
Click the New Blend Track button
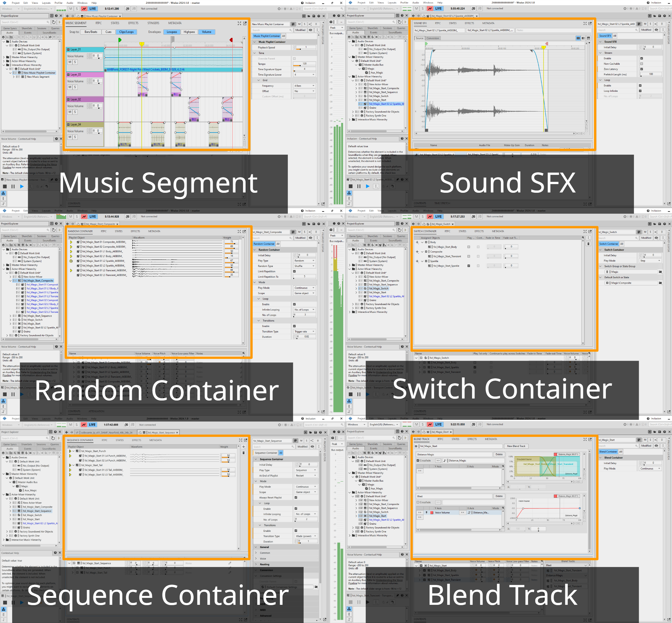click(x=516, y=446)
